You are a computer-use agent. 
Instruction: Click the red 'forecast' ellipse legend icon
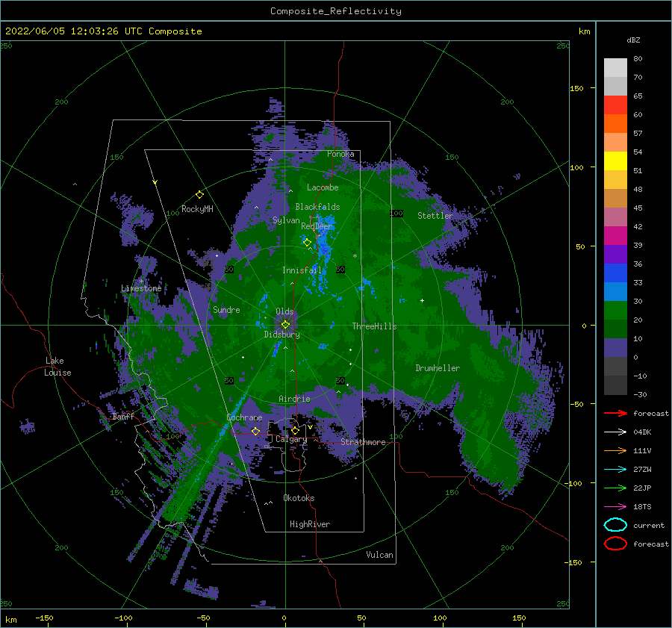(x=615, y=544)
